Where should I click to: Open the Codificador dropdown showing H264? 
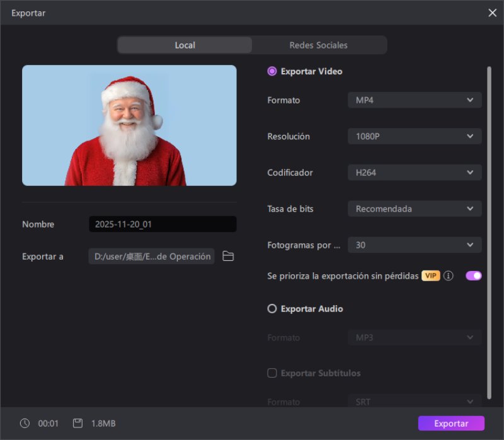pos(414,172)
